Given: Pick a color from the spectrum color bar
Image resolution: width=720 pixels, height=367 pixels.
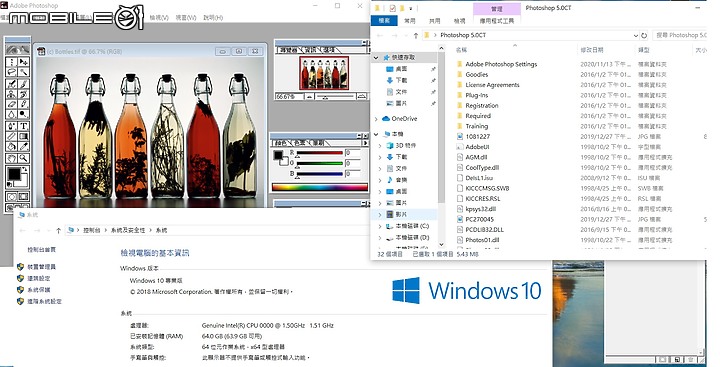Looking at the screenshot, I should pos(320,187).
